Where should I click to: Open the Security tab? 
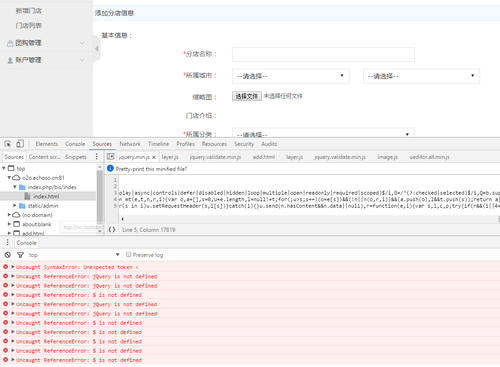point(244,144)
